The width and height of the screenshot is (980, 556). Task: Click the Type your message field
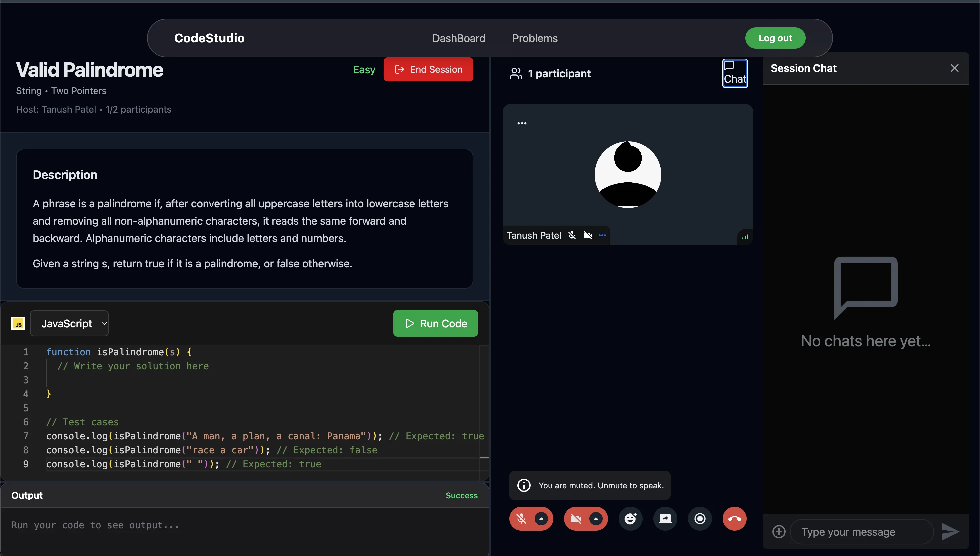click(862, 532)
